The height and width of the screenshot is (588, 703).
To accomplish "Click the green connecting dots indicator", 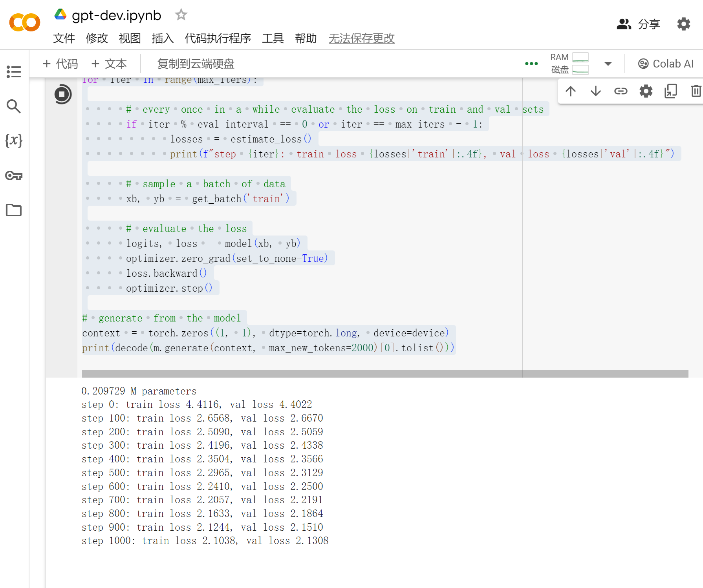I will tap(531, 64).
